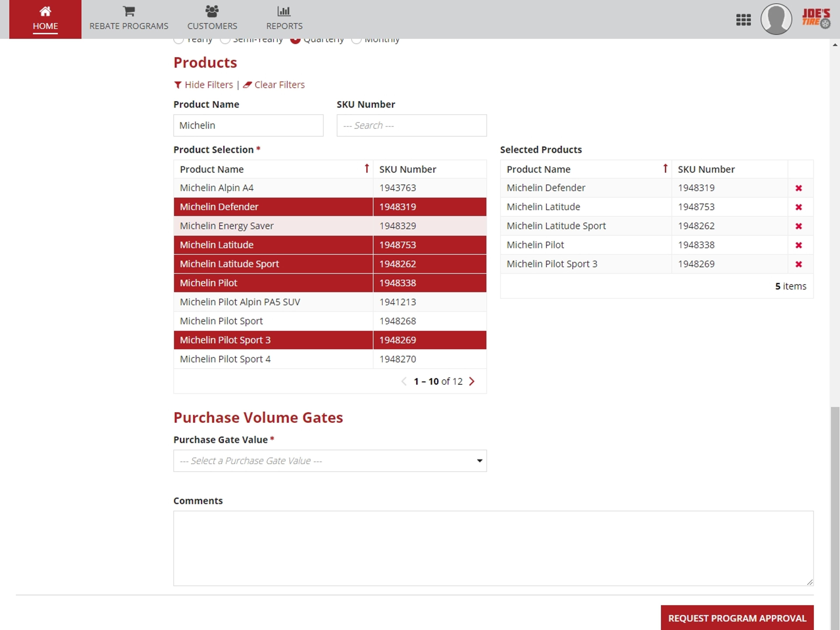Image resolution: width=840 pixels, height=630 pixels.
Task: Deselect the Michelin Latitude row in Product Selection
Action: (330, 245)
